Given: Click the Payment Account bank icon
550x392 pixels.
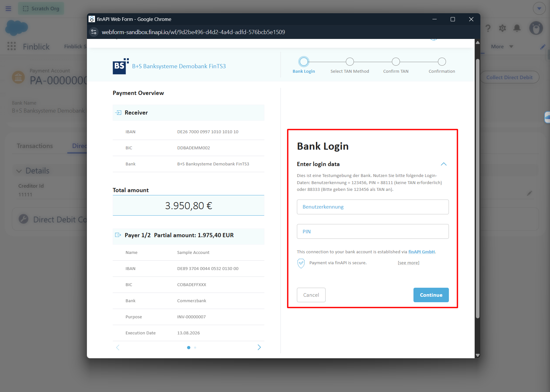Looking at the screenshot, I should 18,77.
